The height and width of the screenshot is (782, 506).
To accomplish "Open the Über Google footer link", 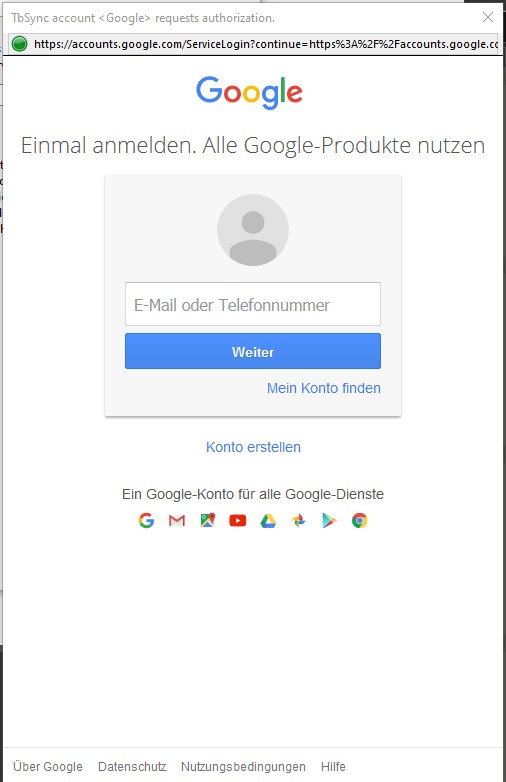I will (x=48, y=766).
